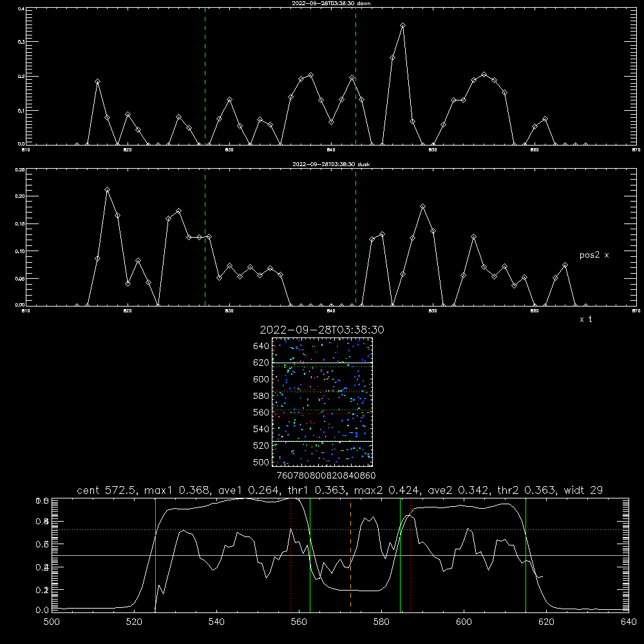Click red dotted vertical line near 558
The width and height of the screenshot is (644, 644).
(291, 554)
